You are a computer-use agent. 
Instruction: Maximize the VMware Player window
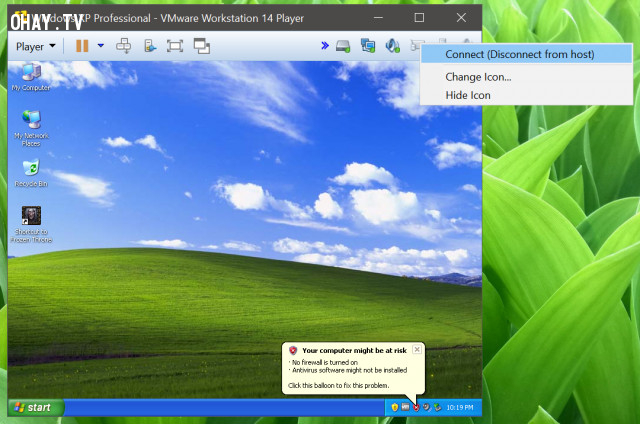point(419,18)
